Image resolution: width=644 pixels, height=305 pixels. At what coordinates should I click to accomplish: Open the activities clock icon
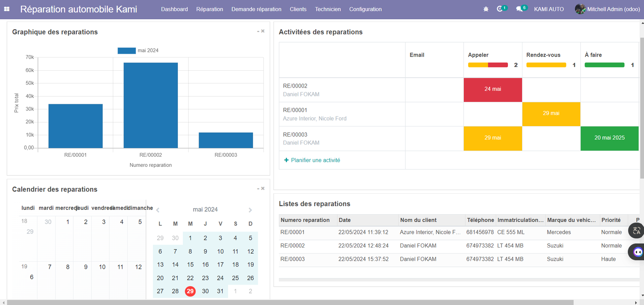[500, 9]
